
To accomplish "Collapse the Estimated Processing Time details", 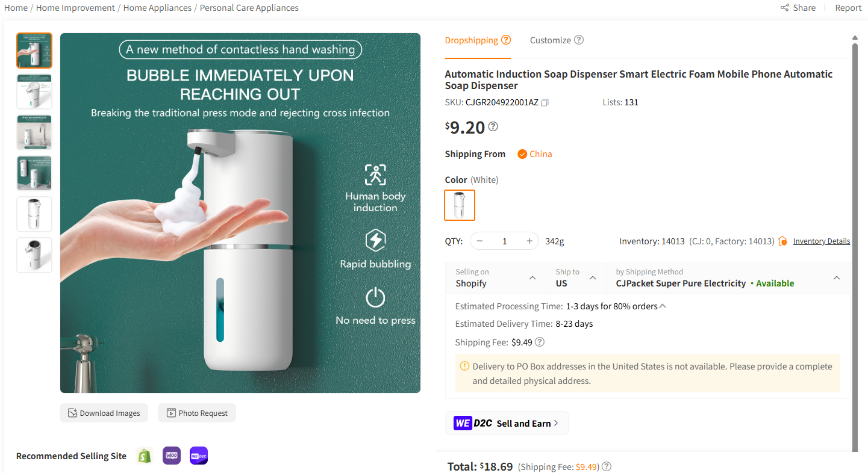I will [662, 306].
